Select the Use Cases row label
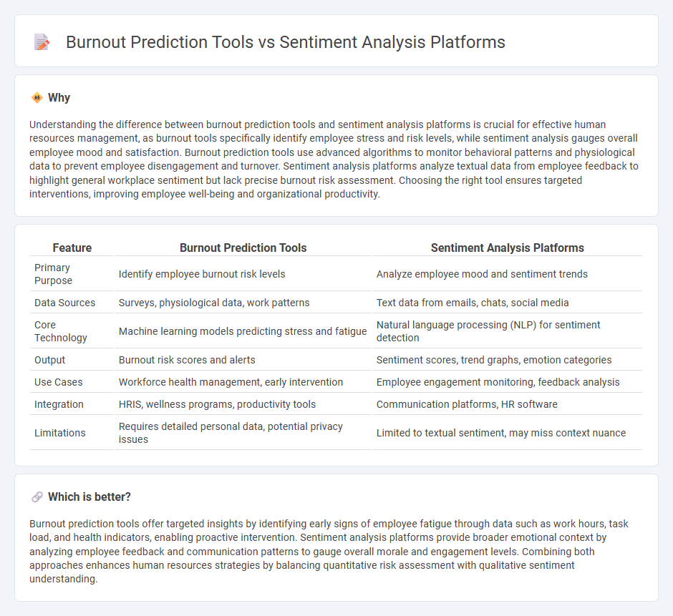Image resolution: width=673 pixels, height=616 pixels. pyautogui.click(x=59, y=382)
